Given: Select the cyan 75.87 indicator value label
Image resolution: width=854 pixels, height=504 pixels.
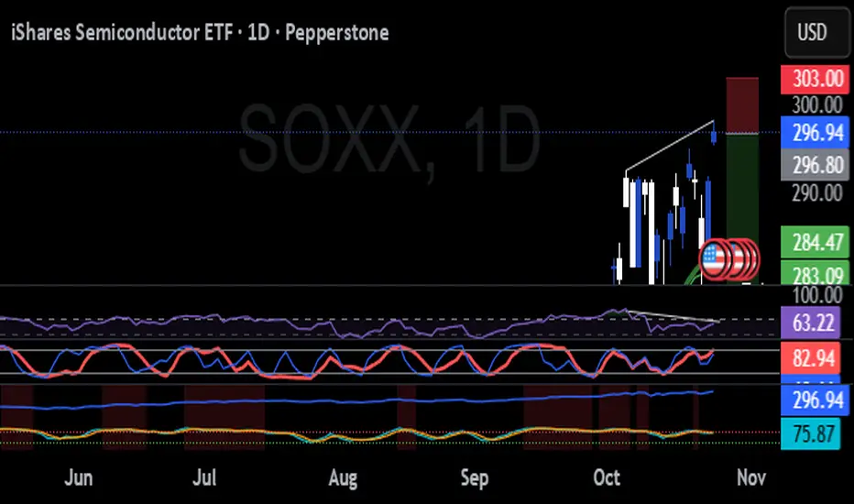Looking at the screenshot, I should (x=812, y=433).
